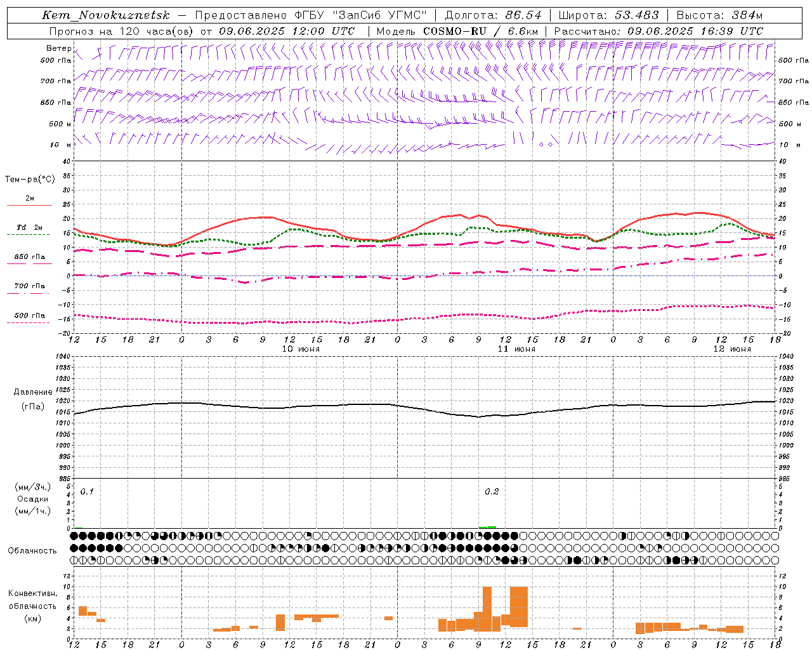Click the '10 м' wind level label on the left
This screenshot has width=812, height=650.
pyautogui.click(x=60, y=145)
